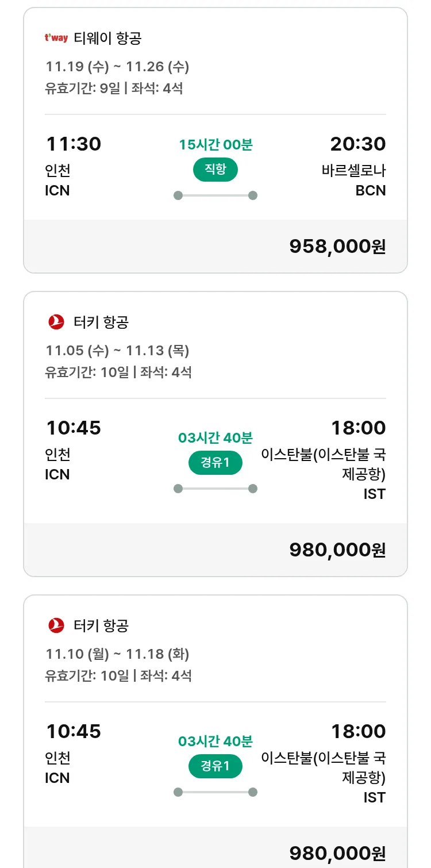The image size is (431, 868).
Task: Click the 11.19 (수) ~ 11.26 (수) date range
Action: (117, 67)
